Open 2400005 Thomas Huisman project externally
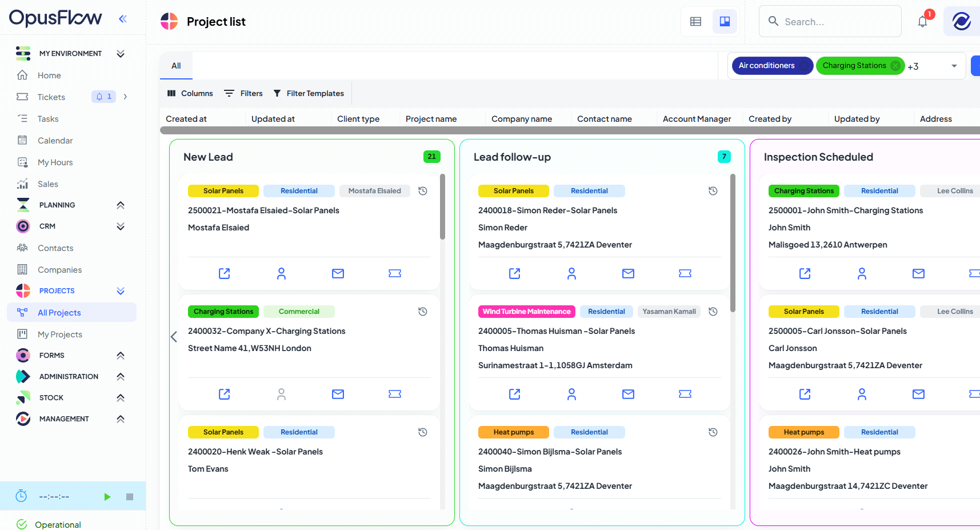 click(x=515, y=394)
